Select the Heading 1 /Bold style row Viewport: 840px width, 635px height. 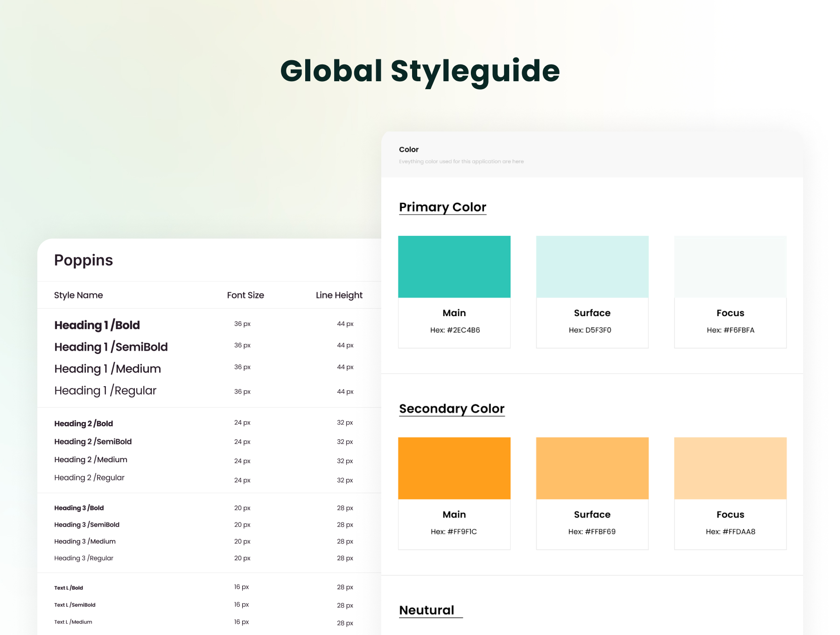(x=97, y=325)
